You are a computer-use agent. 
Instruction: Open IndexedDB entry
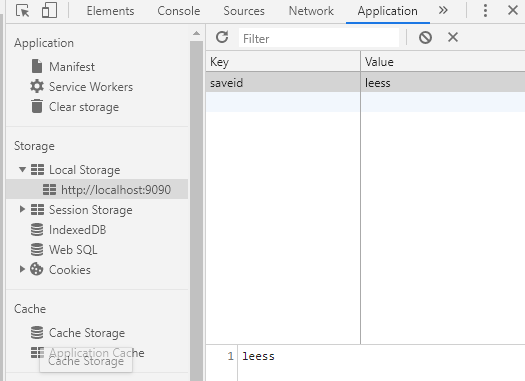pos(77,230)
